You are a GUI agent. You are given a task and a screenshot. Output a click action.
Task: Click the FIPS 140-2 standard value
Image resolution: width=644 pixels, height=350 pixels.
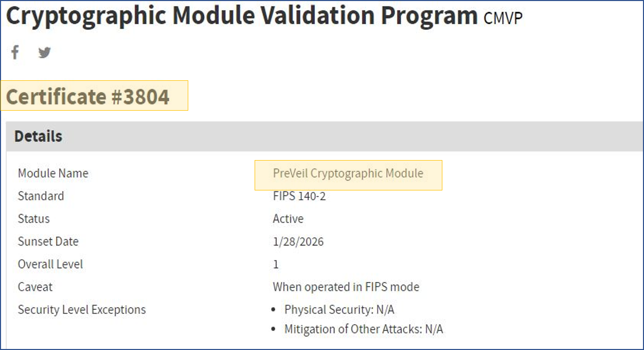(x=299, y=196)
